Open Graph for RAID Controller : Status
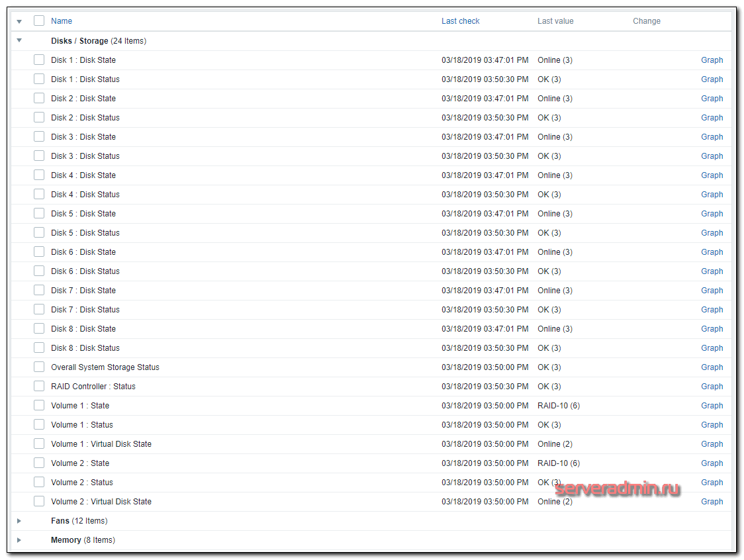Viewport: 744px width, 560px height. coord(712,387)
